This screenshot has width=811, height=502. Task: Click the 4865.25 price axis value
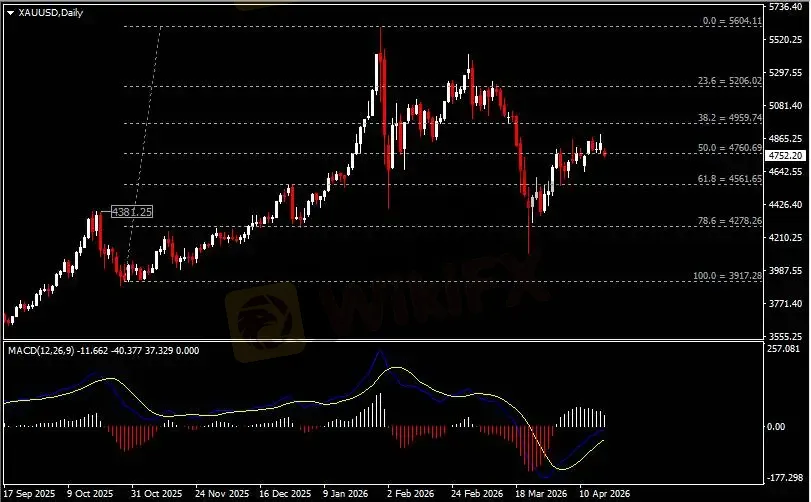click(x=786, y=139)
